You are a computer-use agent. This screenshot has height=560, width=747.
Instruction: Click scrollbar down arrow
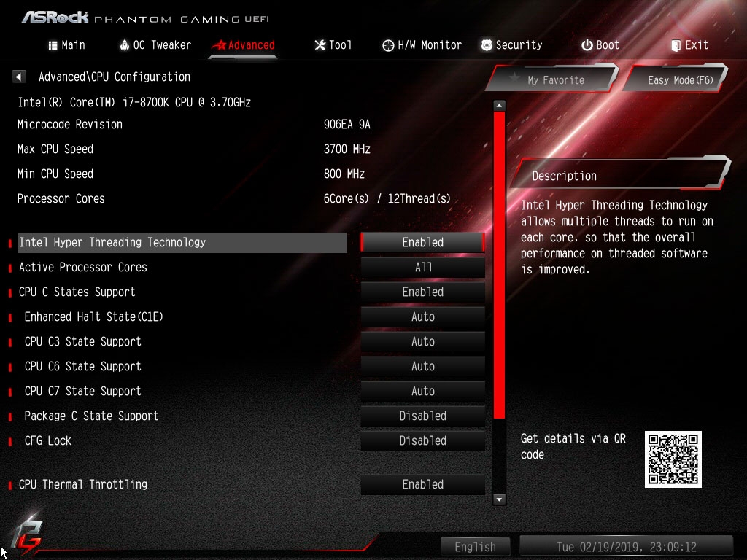(x=499, y=499)
